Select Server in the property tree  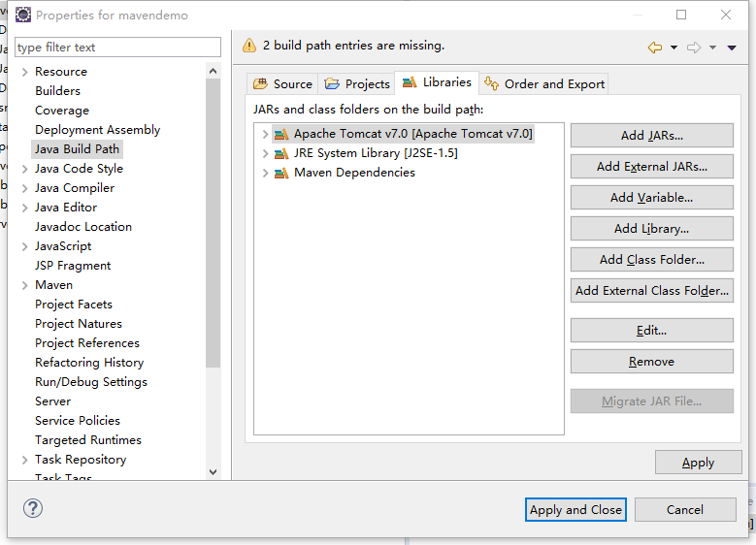[x=52, y=401]
